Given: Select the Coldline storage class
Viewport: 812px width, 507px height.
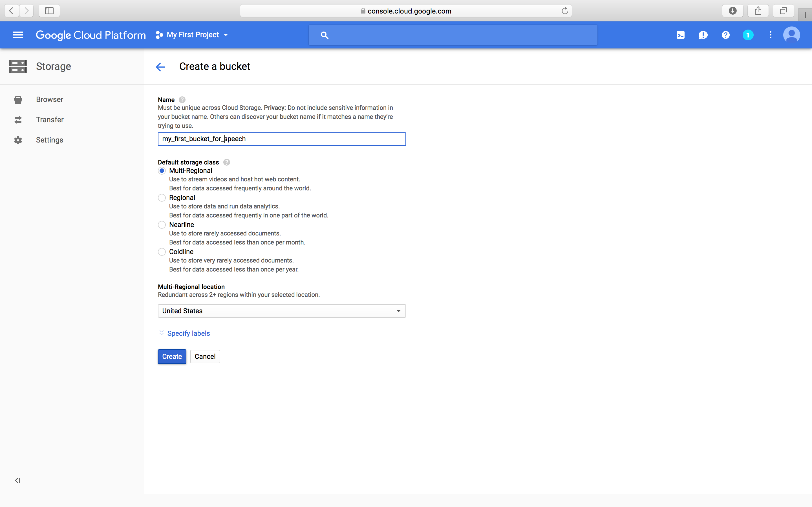Looking at the screenshot, I should (162, 252).
